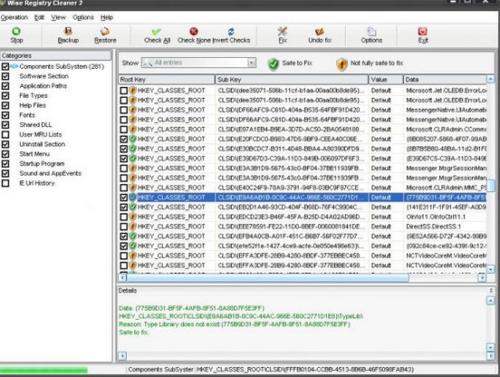500x377 pixels.
Task: Toggle Help Files checkbox
Action: [x=5, y=105]
